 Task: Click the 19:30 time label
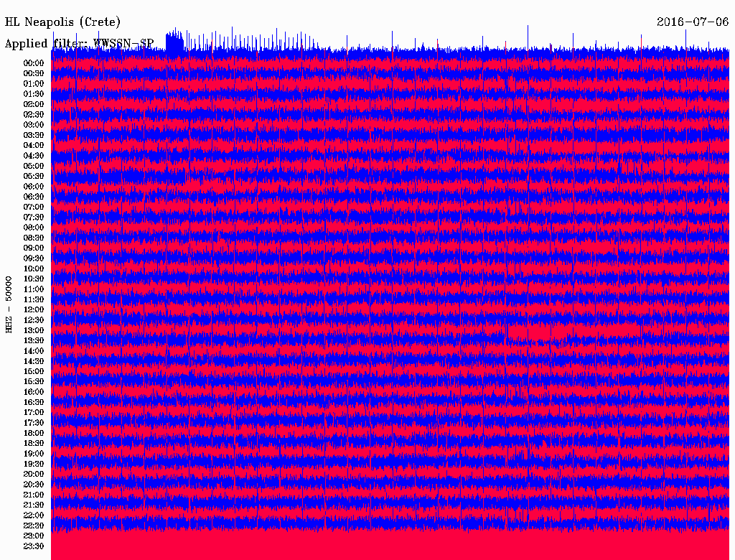click(34, 464)
